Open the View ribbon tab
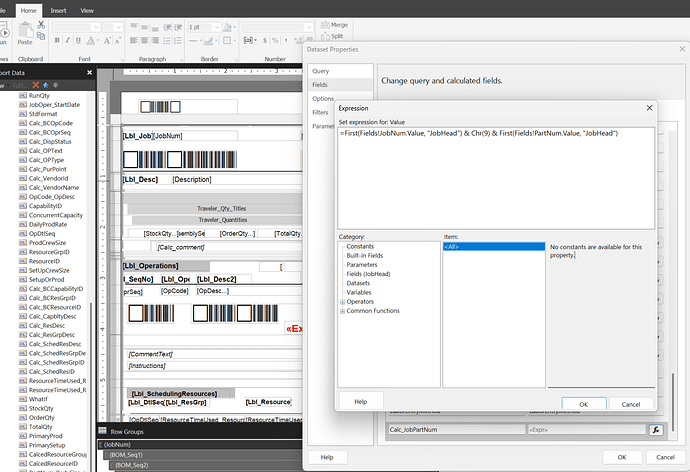 click(x=87, y=11)
